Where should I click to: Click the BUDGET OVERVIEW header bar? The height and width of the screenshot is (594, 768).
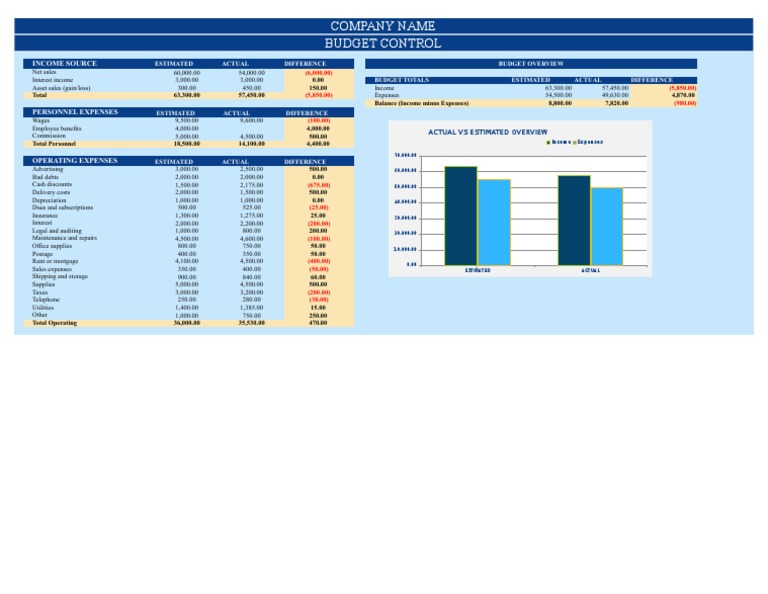point(531,64)
